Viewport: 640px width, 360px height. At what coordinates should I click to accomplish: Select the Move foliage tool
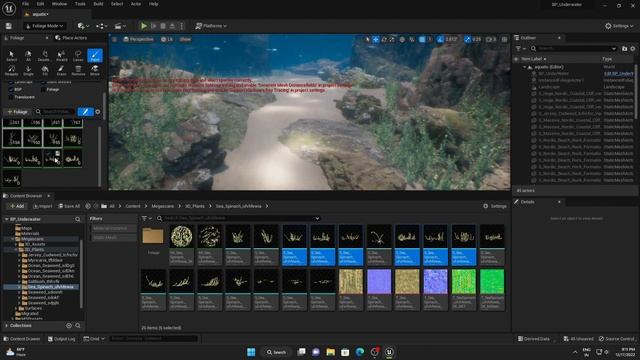coord(95,70)
